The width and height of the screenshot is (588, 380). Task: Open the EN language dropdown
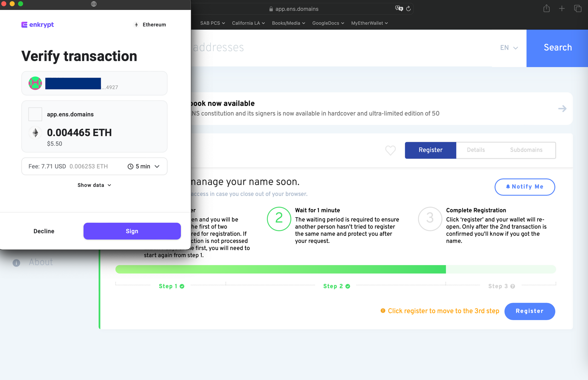point(509,48)
